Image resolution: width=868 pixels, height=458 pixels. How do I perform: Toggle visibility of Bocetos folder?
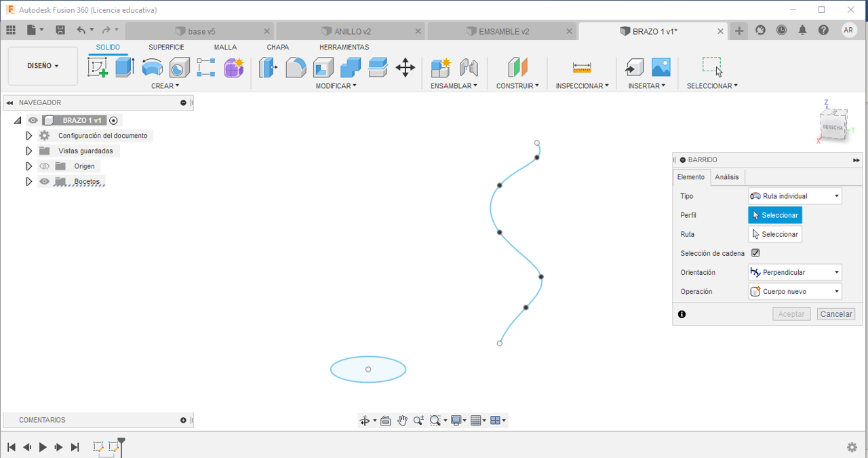click(x=45, y=181)
